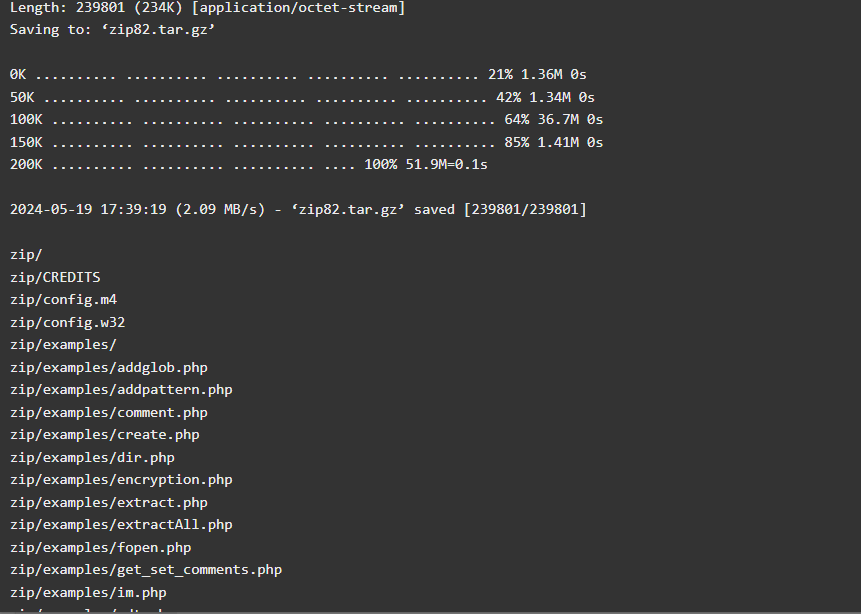Click the Length 239801 output line

coord(208,8)
